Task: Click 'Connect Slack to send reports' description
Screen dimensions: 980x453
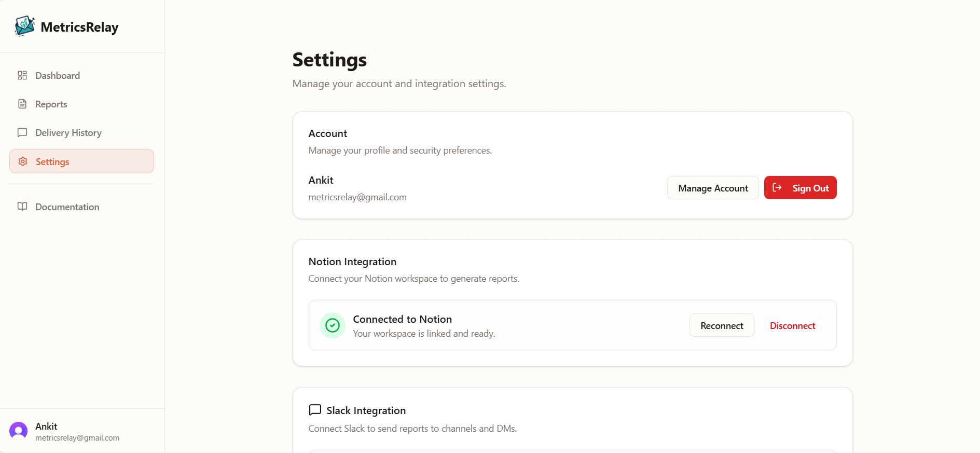Action: (x=412, y=429)
